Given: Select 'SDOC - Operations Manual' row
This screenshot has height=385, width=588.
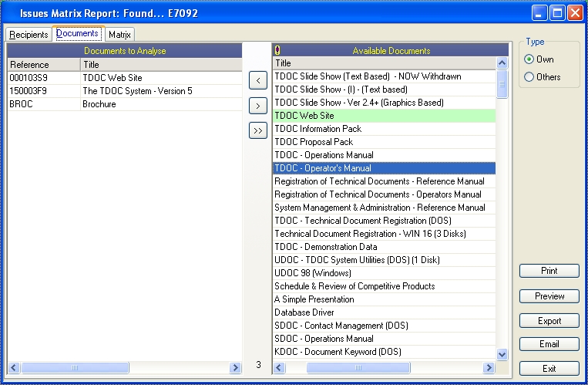Looking at the screenshot, I should [385, 339].
